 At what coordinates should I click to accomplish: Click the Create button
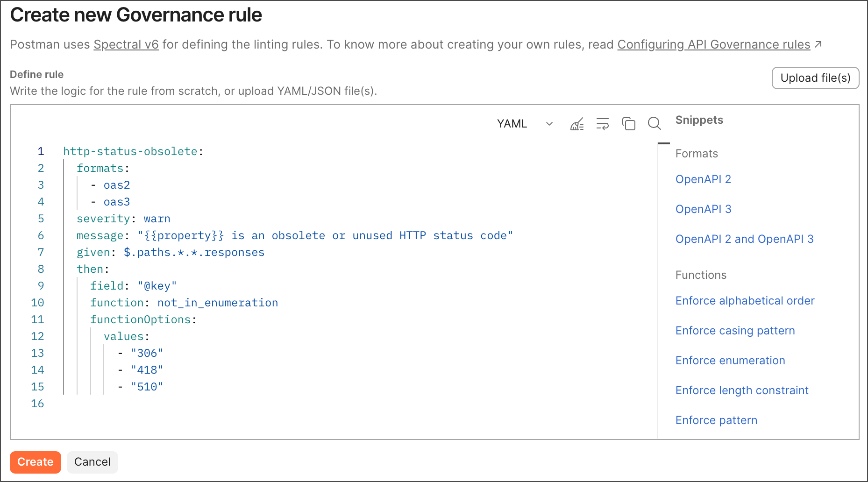pyautogui.click(x=36, y=462)
